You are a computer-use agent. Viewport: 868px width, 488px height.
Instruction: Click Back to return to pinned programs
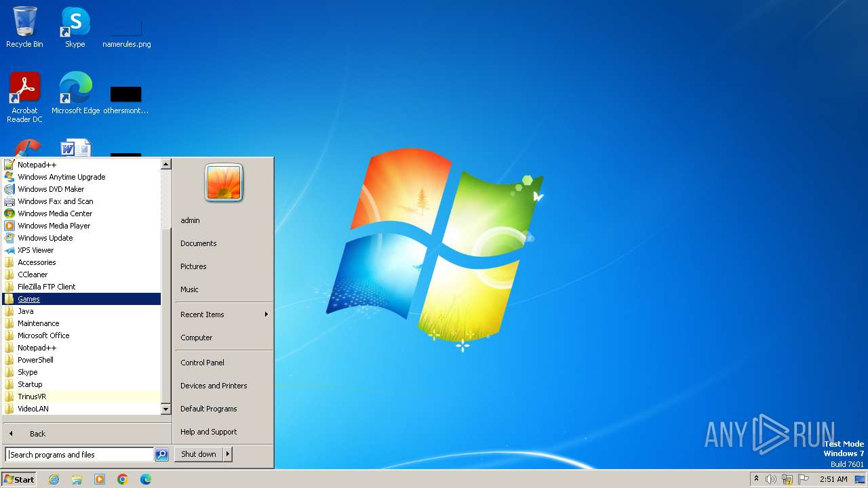tap(87, 434)
